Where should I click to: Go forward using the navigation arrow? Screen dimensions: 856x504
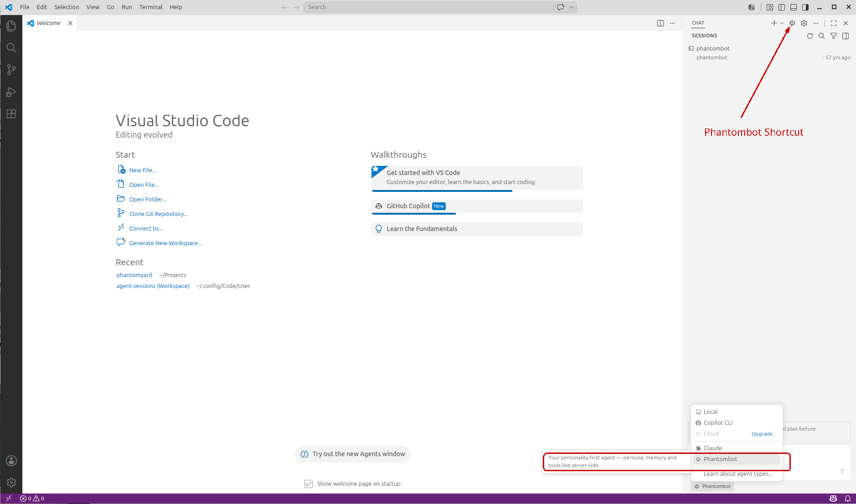(297, 7)
